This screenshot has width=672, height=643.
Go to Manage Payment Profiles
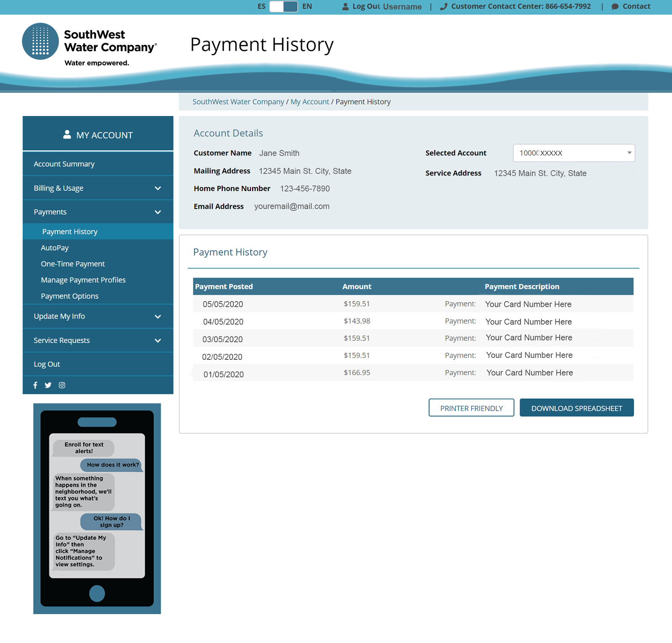[x=83, y=280]
